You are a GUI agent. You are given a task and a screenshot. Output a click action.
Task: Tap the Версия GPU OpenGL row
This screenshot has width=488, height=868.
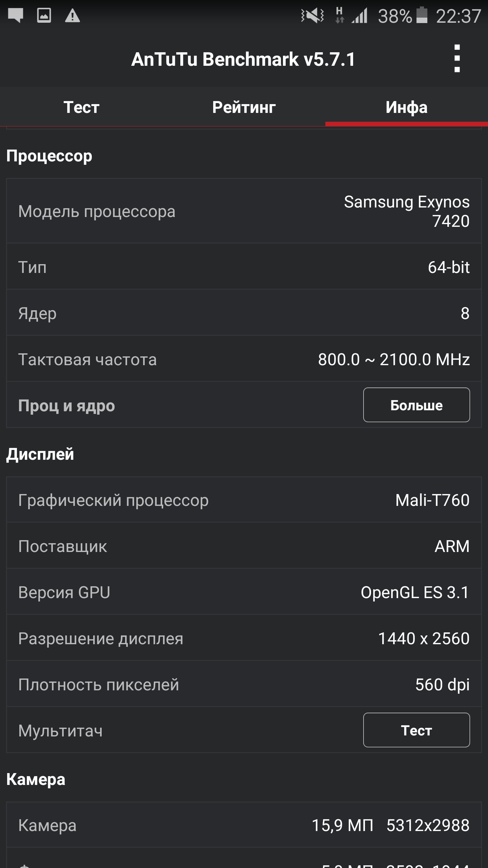click(244, 592)
